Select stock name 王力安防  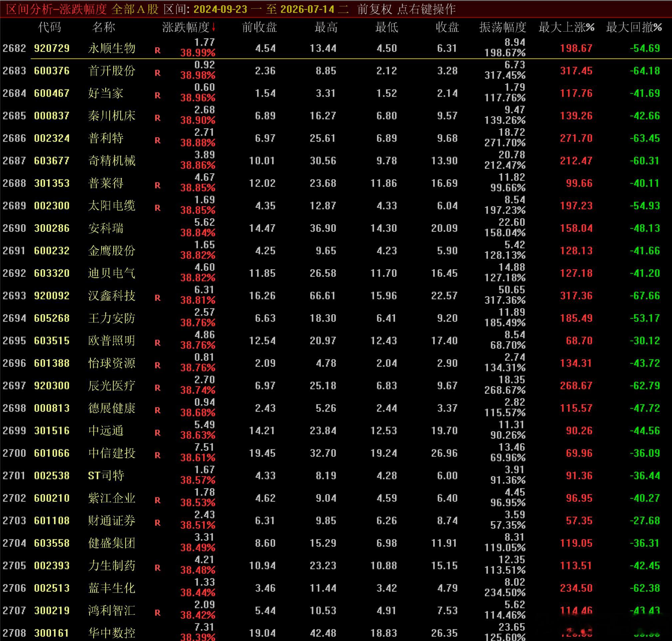click(x=112, y=318)
